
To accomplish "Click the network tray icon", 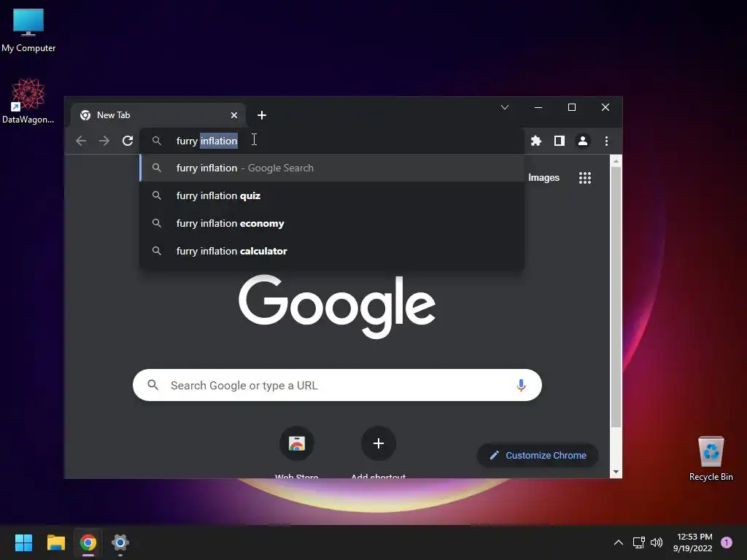I will 638,542.
